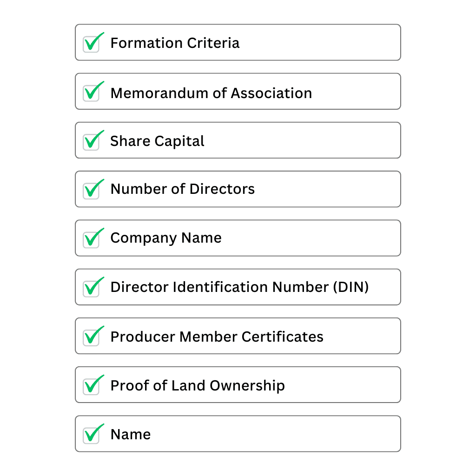Open the Director Identification Number (DIN) item

tap(239, 287)
